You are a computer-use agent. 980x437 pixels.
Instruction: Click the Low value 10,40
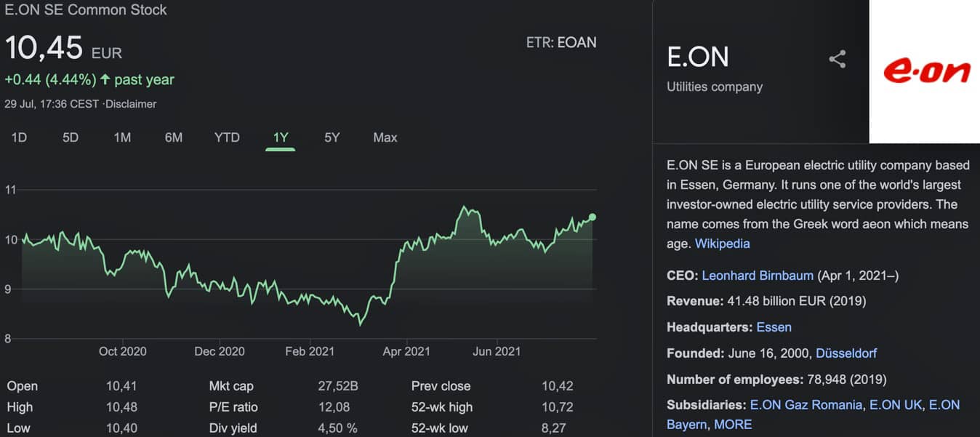pos(121,428)
